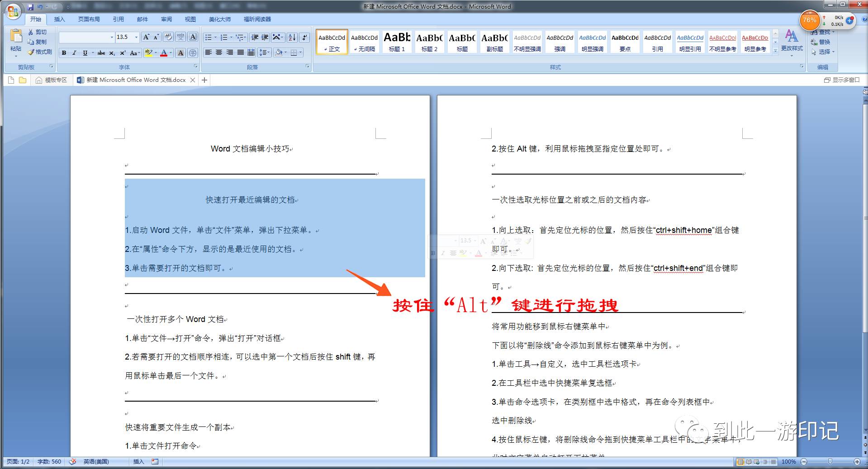The image size is (868, 469).
Task: Clear formatting with the eraser icon
Action: [168, 37]
